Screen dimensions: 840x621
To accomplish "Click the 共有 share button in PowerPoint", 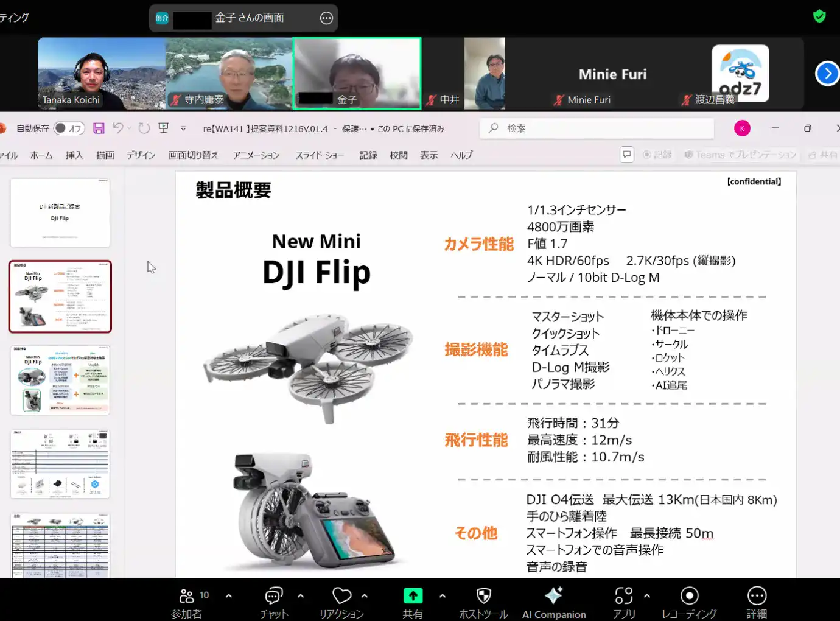I will point(823,155).
